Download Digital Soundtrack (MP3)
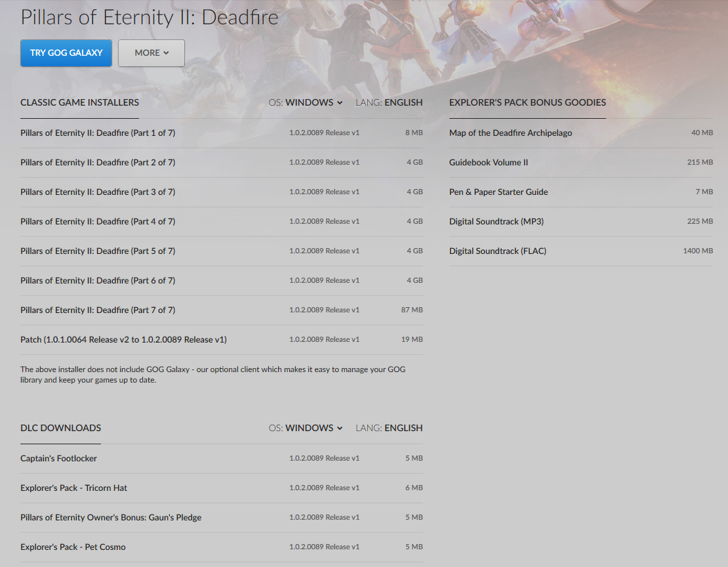This screenshot has width=728, height=567. [x=581, y=222]
